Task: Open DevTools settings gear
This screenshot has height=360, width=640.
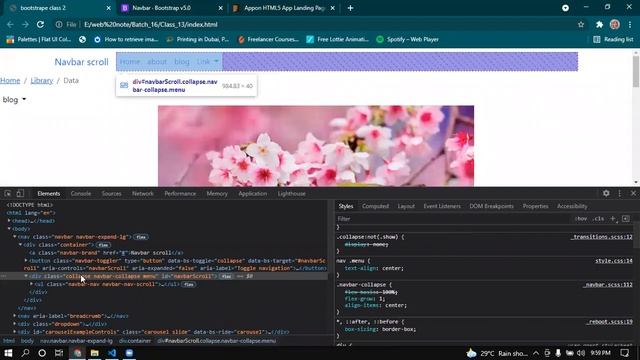Action: coord(606,193)
